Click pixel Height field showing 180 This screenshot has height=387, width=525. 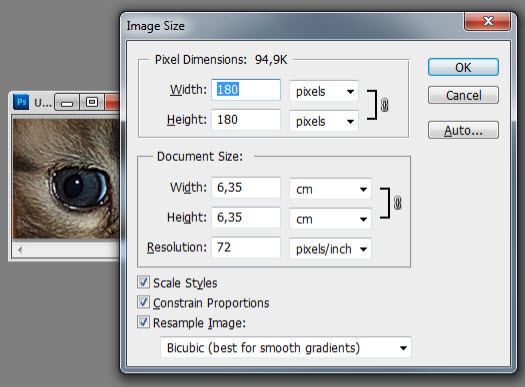coord(246,120)
